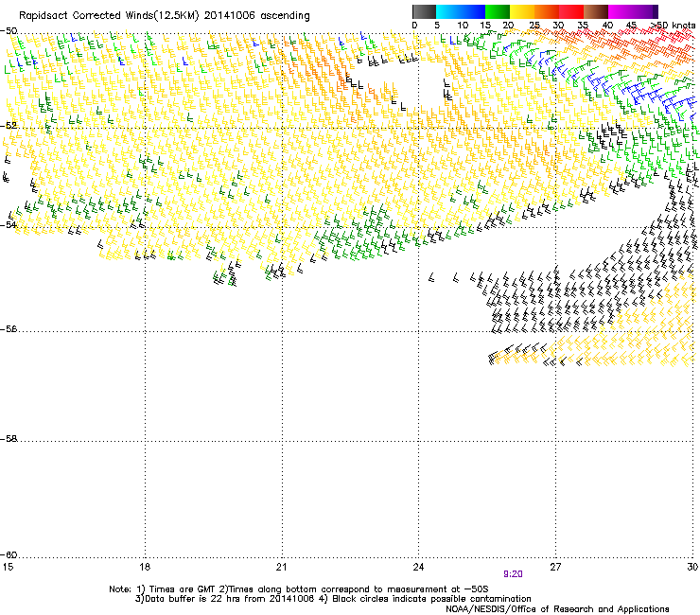This screenshot has width=700, height=615.
Task: Click the longitude label '15'
Action: tap(8, 567)
